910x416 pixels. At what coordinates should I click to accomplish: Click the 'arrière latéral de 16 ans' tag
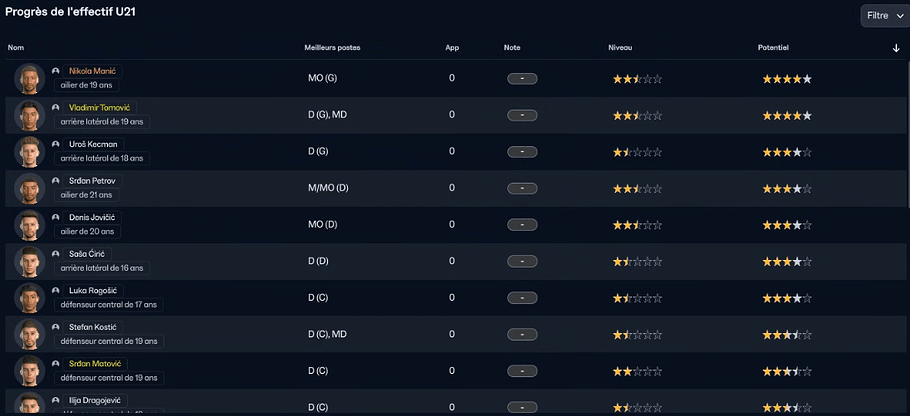pyautogui.click(x=102, y=267)
